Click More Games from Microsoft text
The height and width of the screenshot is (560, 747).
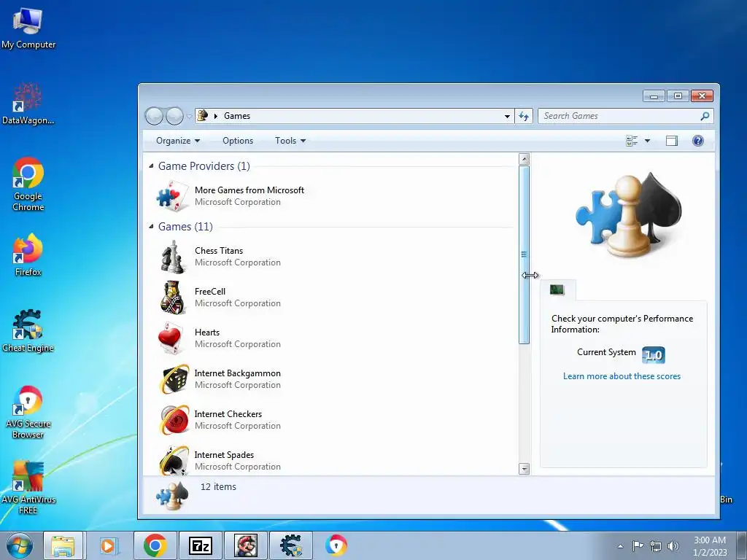(x=249, y=190)
